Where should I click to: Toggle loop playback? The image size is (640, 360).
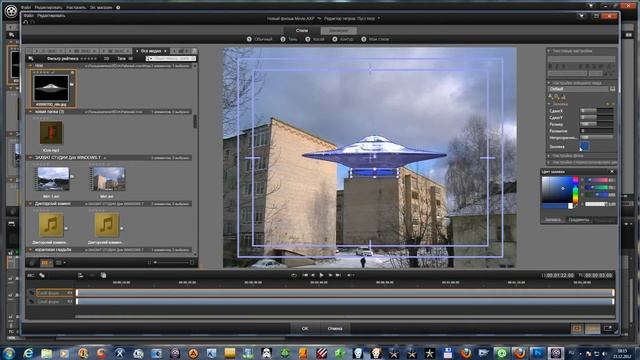[294, 276]
